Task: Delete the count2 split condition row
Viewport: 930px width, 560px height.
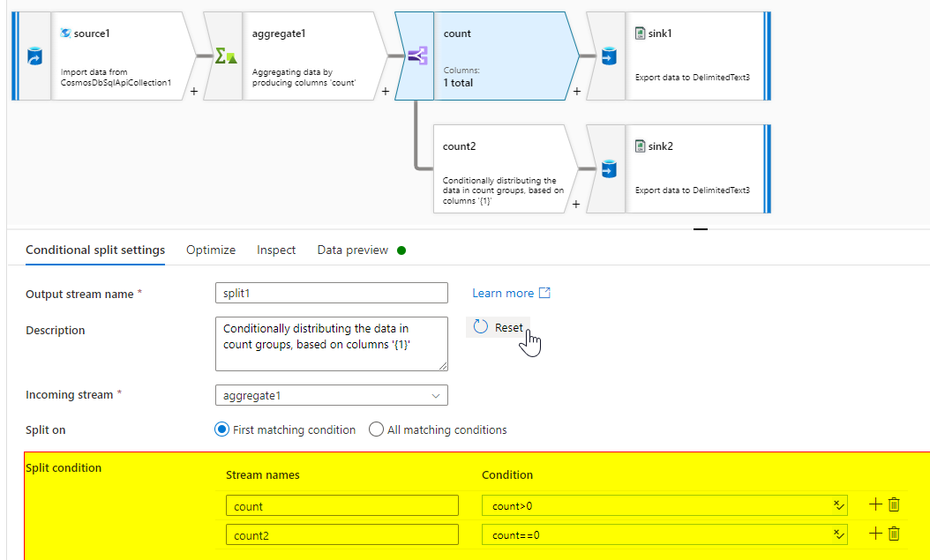Action: (894, 534)
